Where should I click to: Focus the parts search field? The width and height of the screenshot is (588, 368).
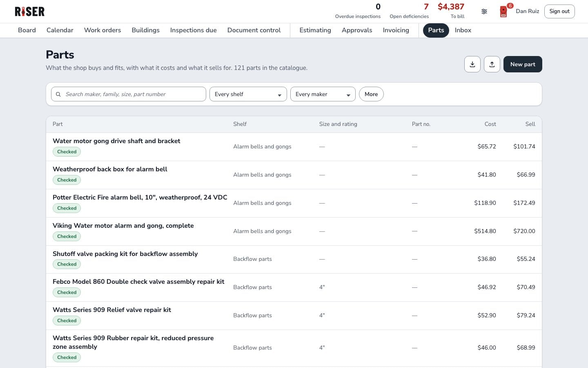click(129, 94)
